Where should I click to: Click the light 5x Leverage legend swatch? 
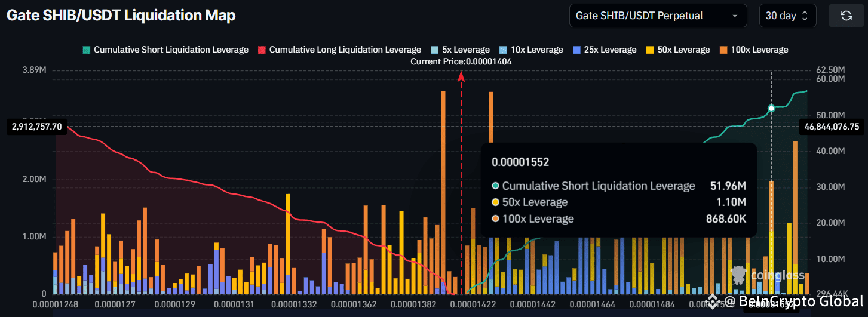pyautogui.click(x=434, y=50)
